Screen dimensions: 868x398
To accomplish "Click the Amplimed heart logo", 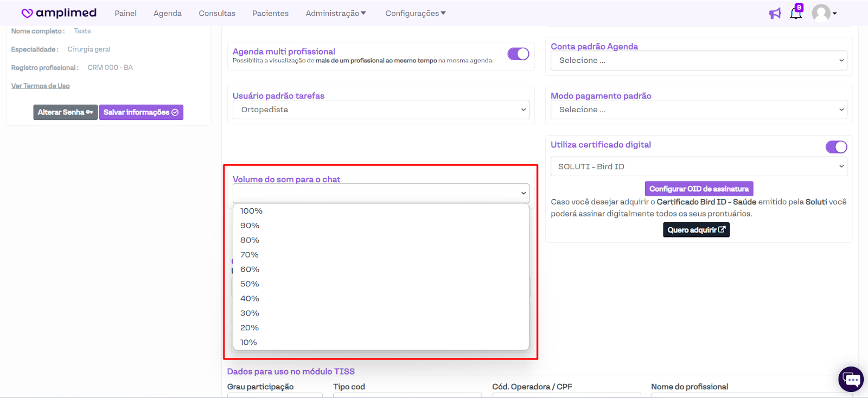I will (27, 13).
